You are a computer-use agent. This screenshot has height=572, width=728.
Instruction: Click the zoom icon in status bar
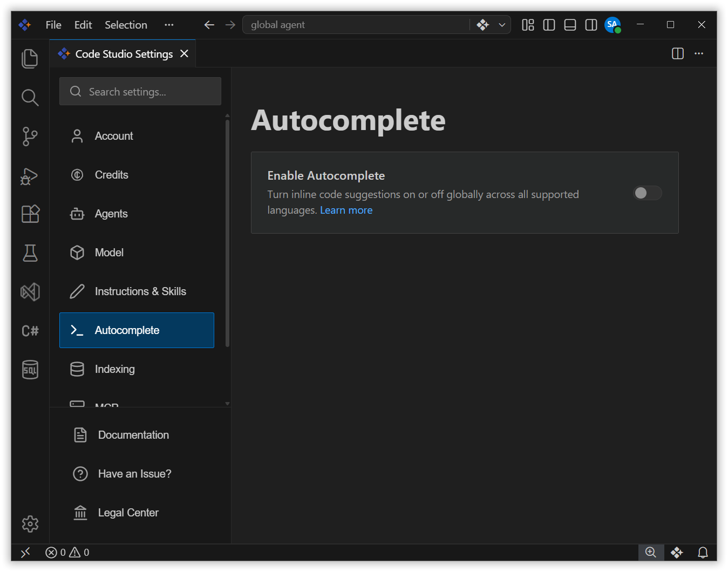point(651,552)
